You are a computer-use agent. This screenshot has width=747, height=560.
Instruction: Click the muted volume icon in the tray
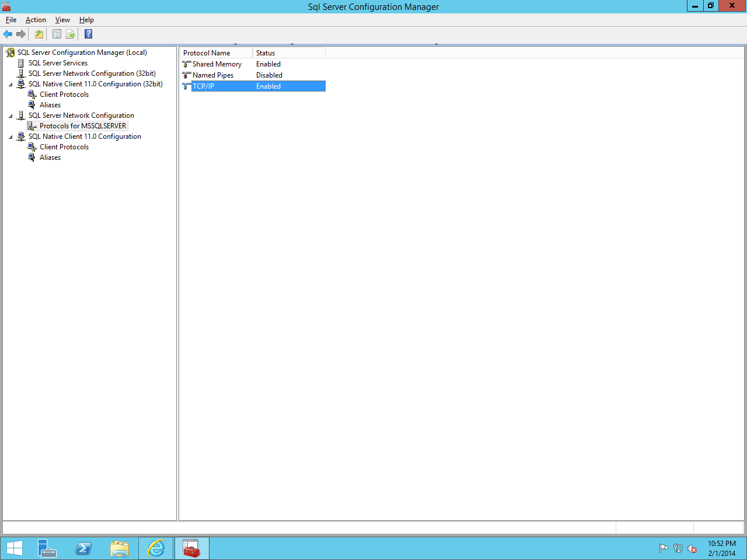692,548
